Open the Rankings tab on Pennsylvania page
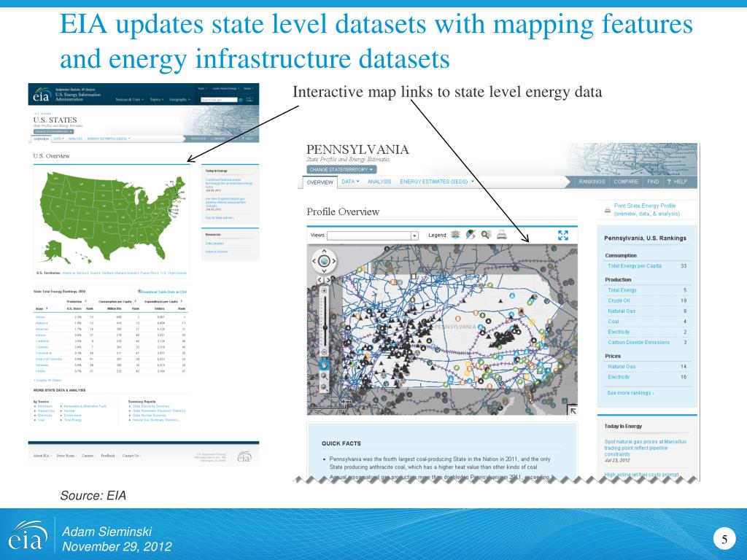Screen dimensions: 747x560 [592, 182]
